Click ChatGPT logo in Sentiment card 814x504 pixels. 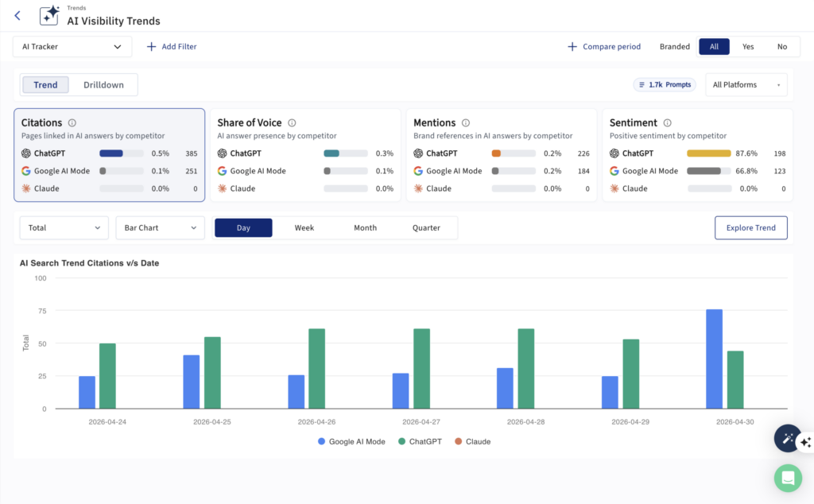pyautogui.click(x=614, y=153)
